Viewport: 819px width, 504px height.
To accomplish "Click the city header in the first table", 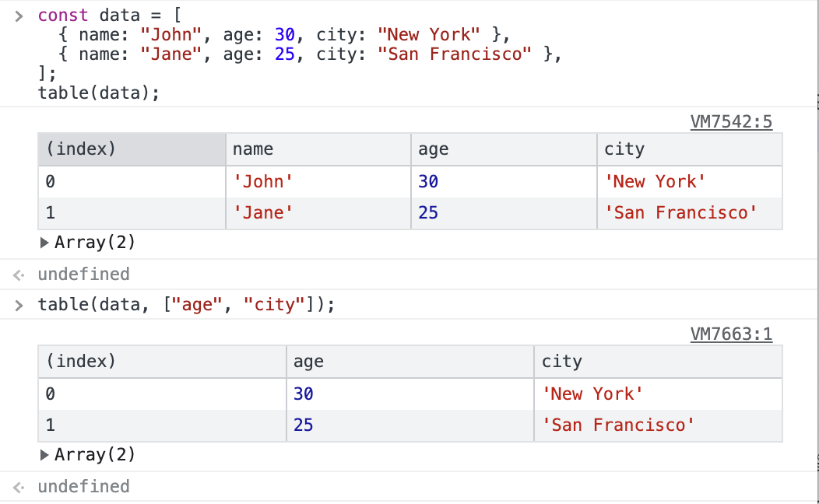I will click(689, 149).
